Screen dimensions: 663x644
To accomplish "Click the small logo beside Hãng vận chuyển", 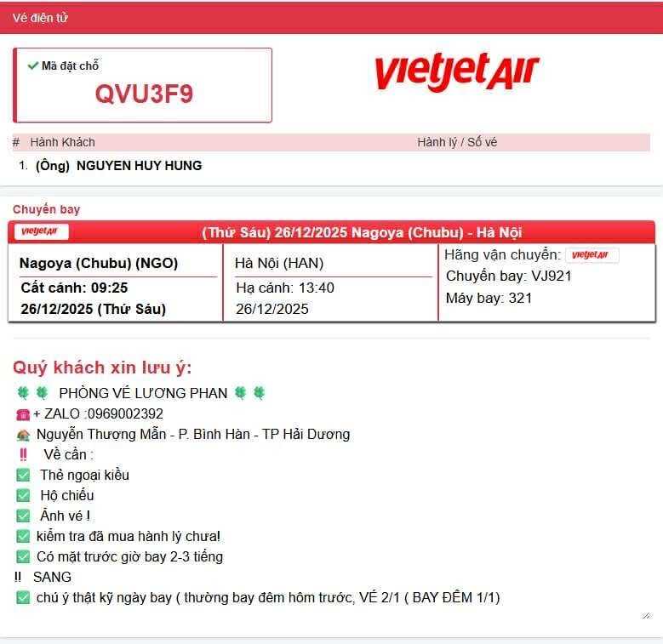I will (x=592, y=255).
